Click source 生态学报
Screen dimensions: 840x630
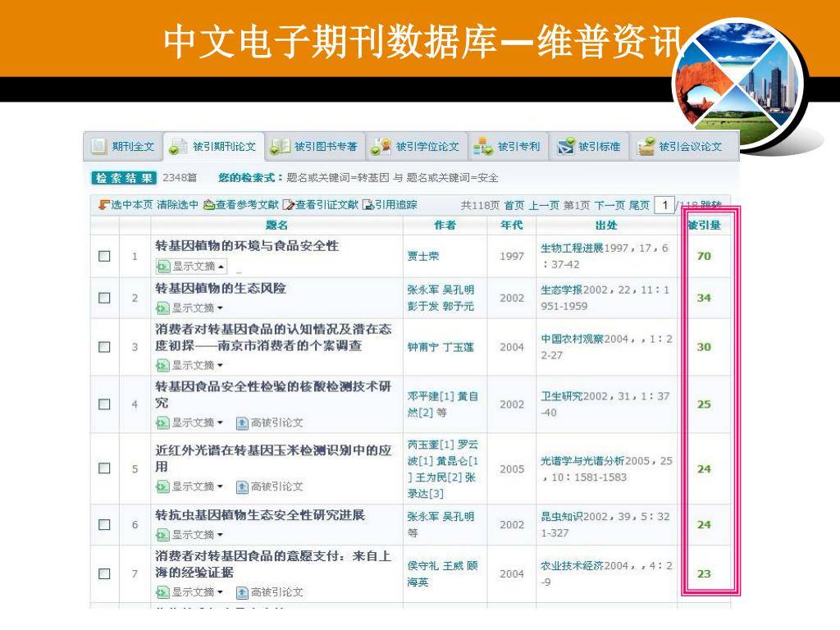pos(561,290)
